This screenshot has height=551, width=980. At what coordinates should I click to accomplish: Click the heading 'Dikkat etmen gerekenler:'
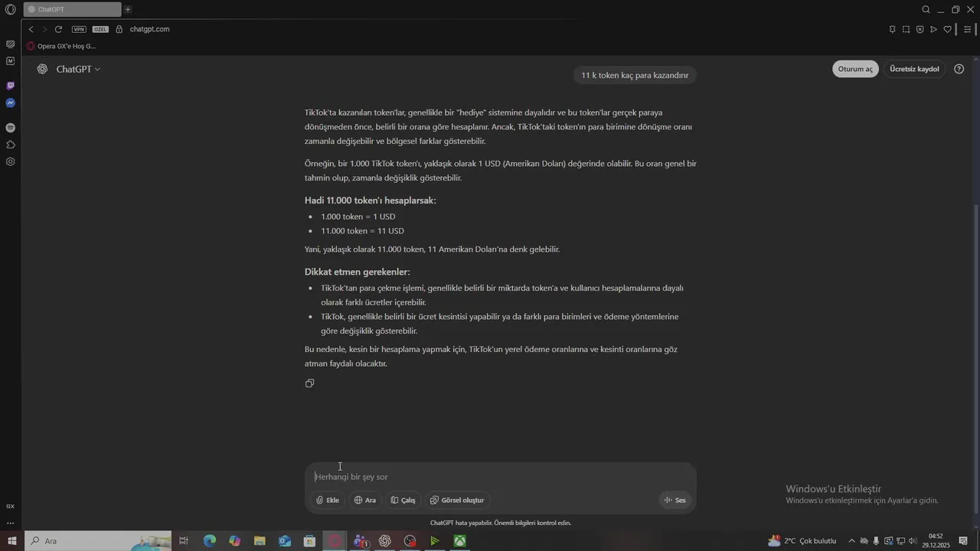358,272
